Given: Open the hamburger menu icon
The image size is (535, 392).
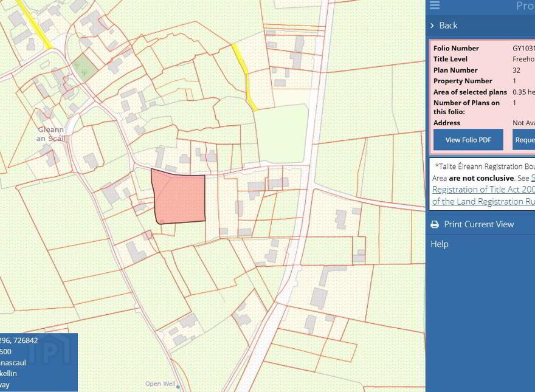Looking at the screenshot, I should pos(434,5).
